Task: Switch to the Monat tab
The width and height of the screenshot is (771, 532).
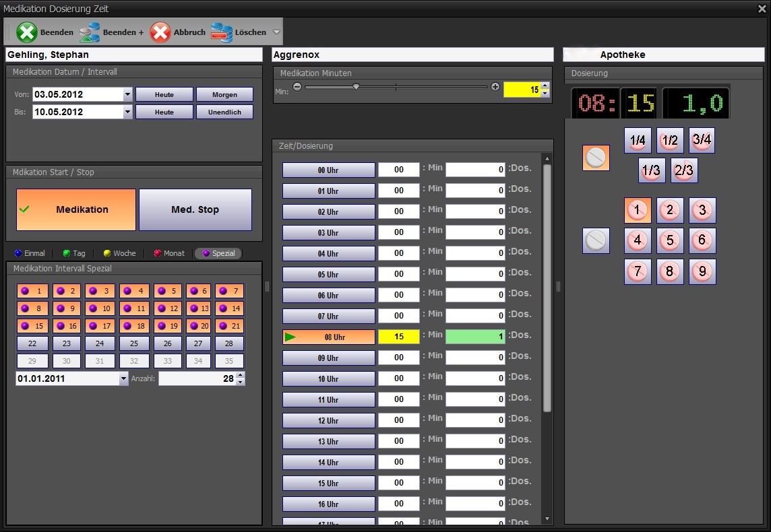Action: [168, 253]
